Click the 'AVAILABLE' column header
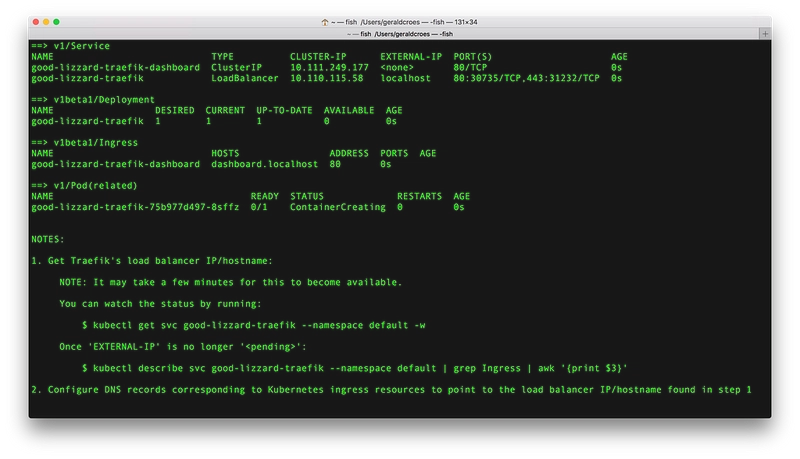800x459 pixels. [349, 110]
